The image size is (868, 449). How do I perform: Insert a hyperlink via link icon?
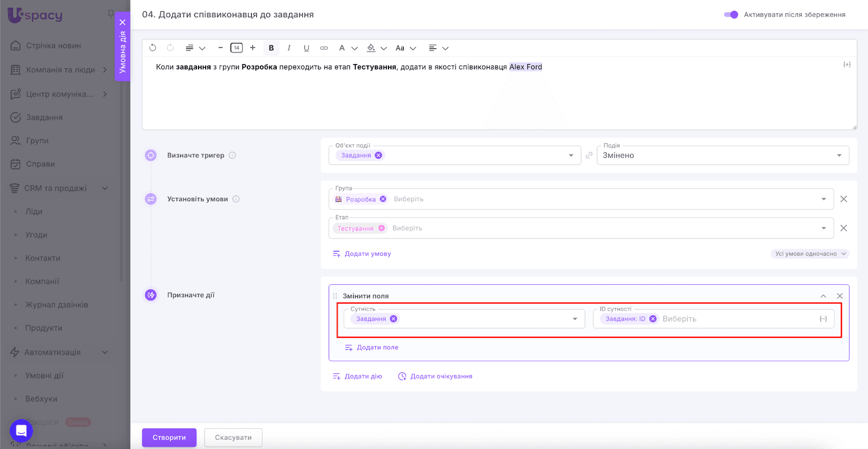[324, 48]
